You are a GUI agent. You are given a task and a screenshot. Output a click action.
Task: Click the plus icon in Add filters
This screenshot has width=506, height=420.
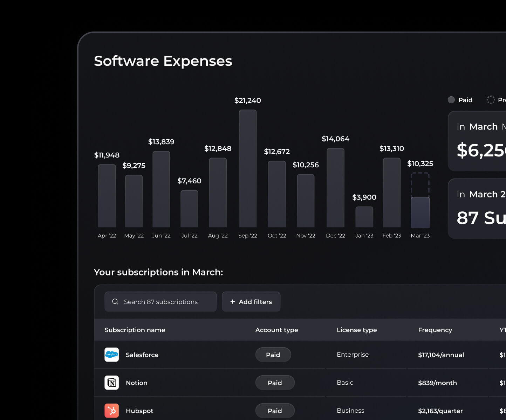point(233,302)
